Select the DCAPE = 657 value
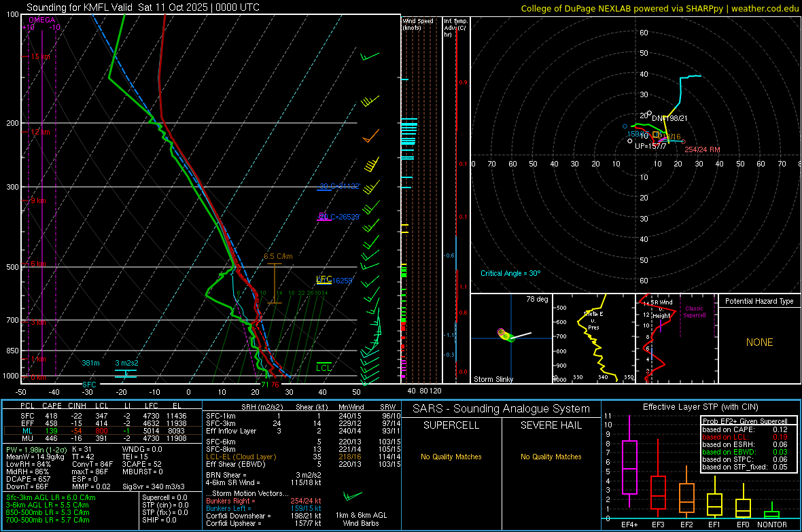This screenshot has height=532, width=802. [28, 479]
